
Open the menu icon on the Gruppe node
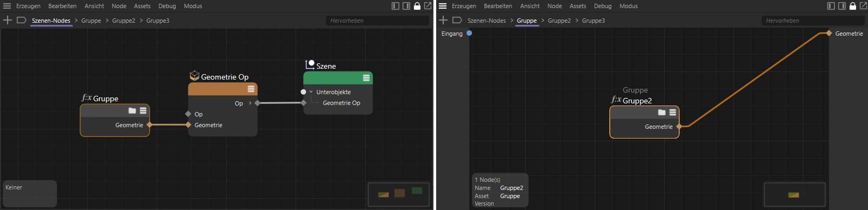[143, 110]
